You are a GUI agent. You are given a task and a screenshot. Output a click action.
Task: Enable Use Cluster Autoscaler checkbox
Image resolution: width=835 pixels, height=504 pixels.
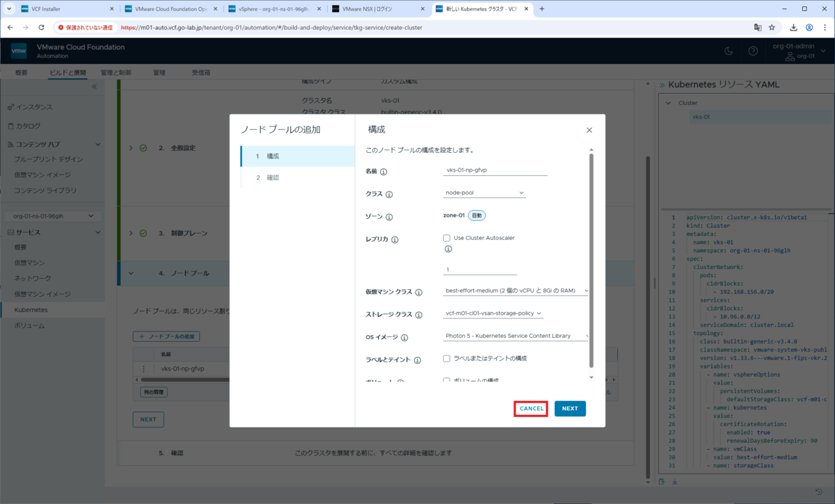tap(447, 238)
